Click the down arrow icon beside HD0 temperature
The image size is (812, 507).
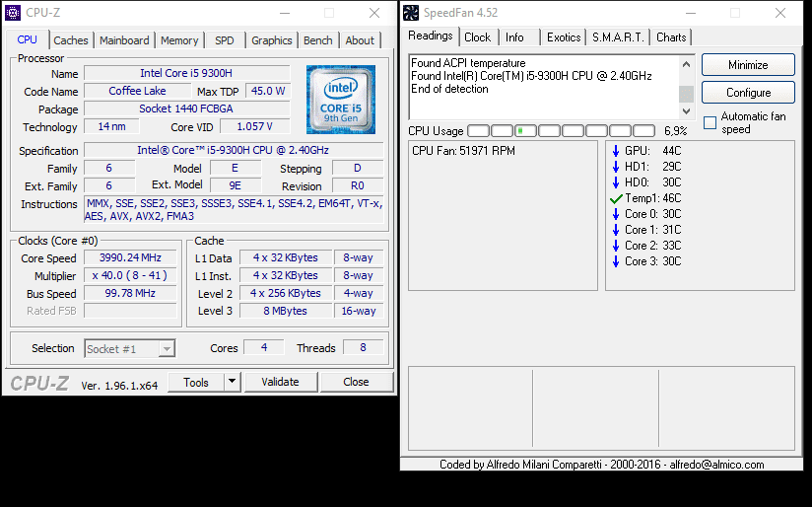(x=616, y=182)
